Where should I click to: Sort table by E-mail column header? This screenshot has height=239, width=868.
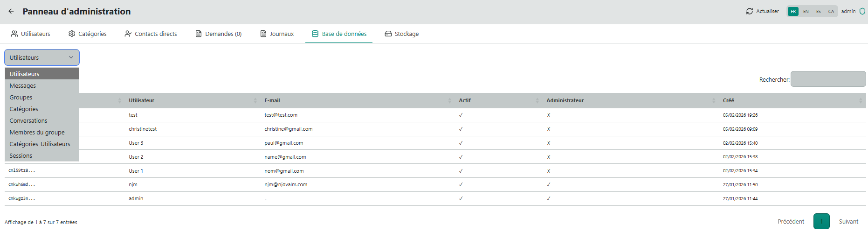272,100
